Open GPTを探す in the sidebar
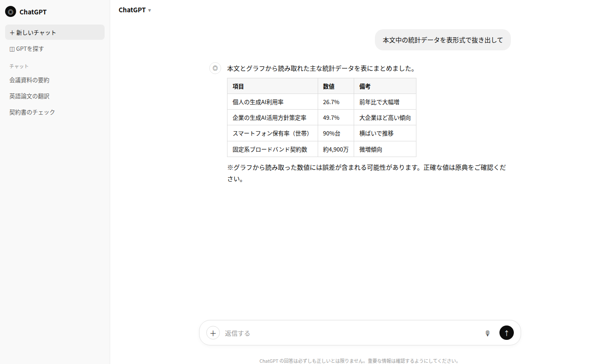 [55, 49]
